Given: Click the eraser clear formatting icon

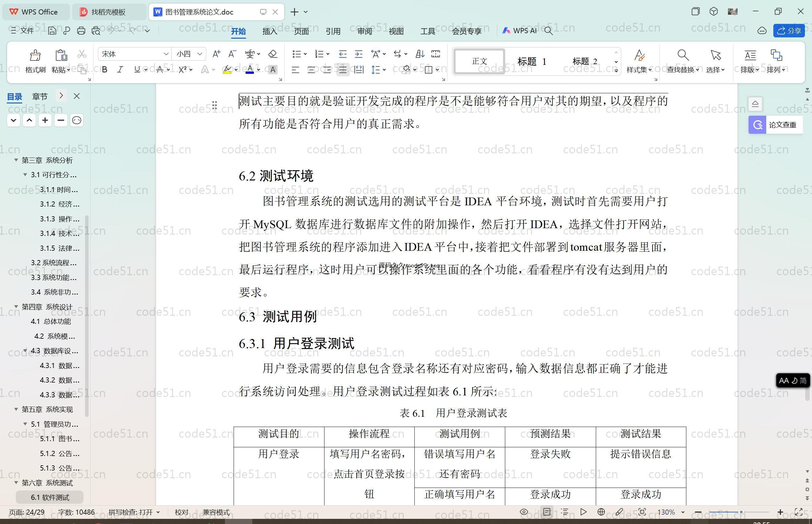Looking at the screenshot, I should (x=273, y=54).
